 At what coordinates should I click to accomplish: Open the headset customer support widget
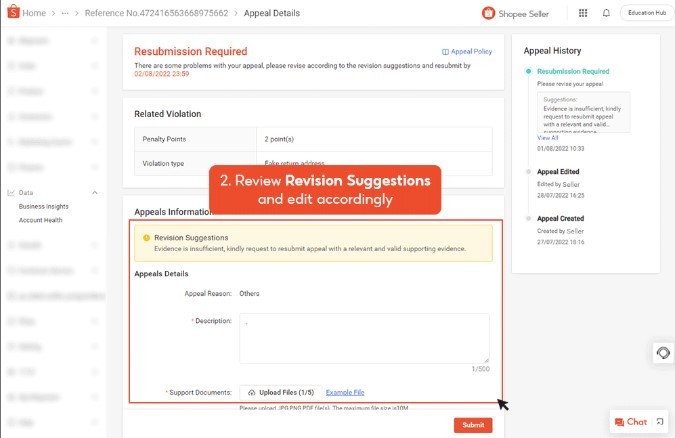coord(662,353)
